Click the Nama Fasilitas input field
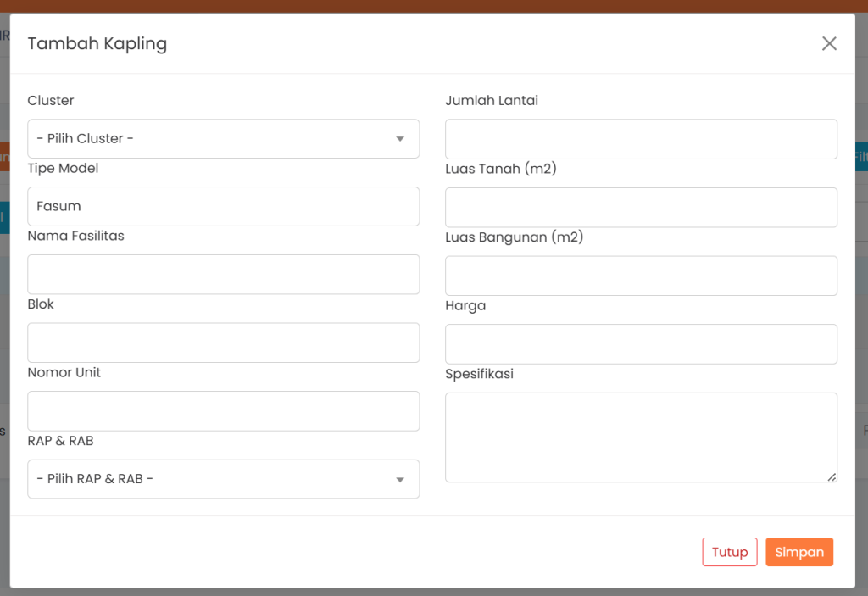868x596 pixels. pyautogui.click(x=223, y=275)
